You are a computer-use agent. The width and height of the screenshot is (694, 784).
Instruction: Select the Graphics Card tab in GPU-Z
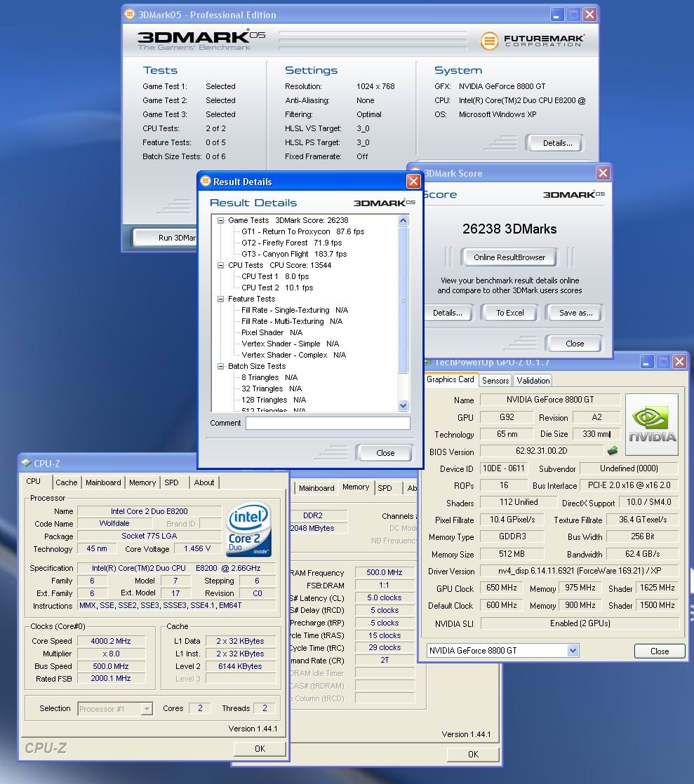point(451,379)
